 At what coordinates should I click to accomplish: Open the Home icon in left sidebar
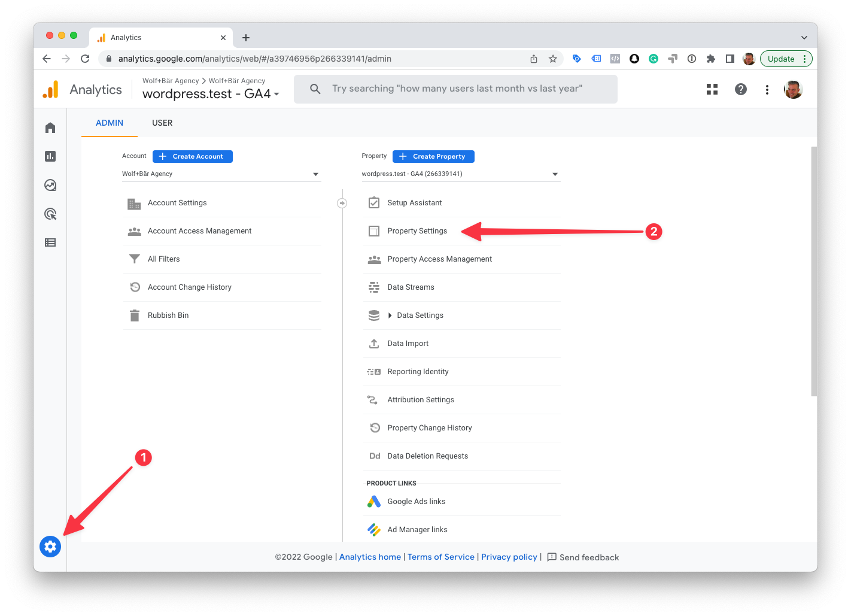click(50, 128)
